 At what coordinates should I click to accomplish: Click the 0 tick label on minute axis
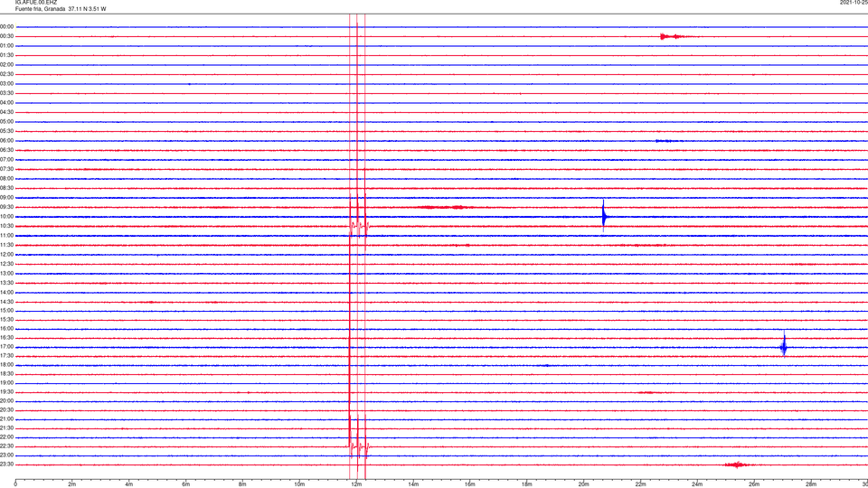tap(15, 484)
